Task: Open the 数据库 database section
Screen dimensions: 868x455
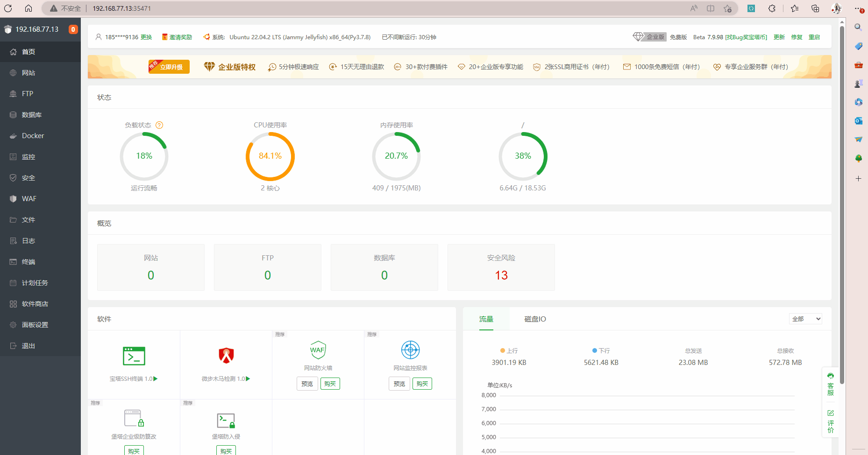Action: [40, 115]
